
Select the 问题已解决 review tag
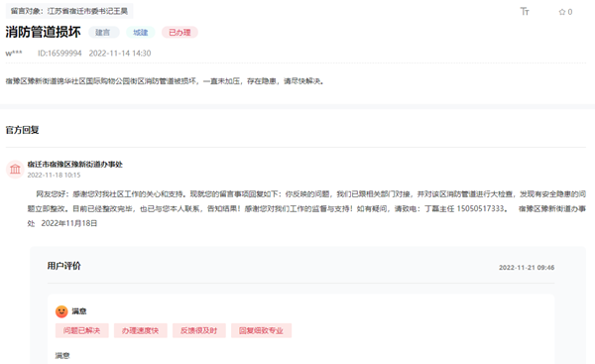point(82,330)
